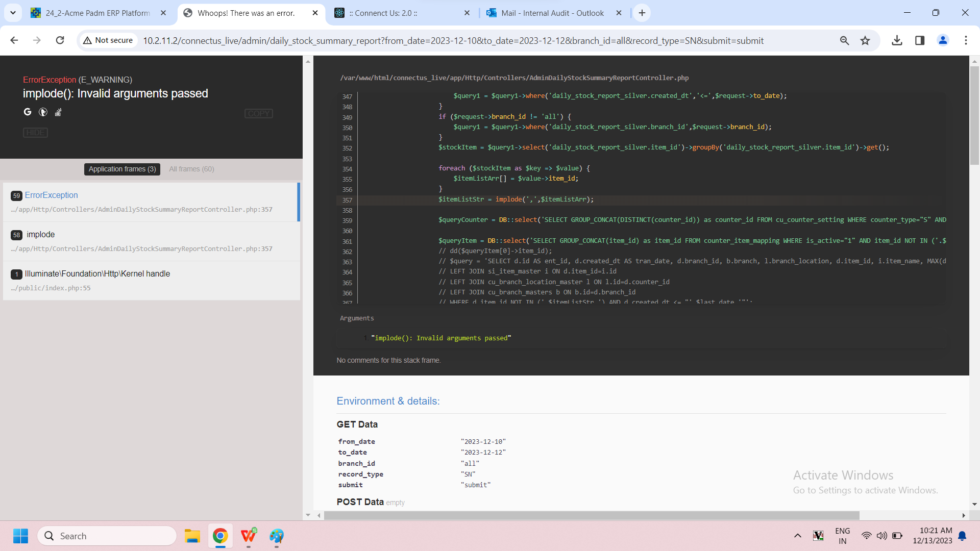Open stack frame 58 implode
This screenshot has height=551, width=980.
pos(151,241)
